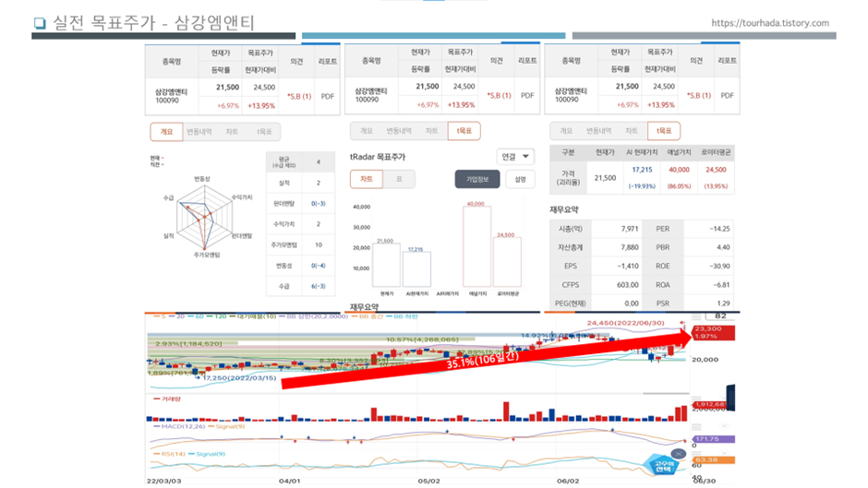Click the radar chart graphic
The width and height of the screenshot is (868, 488).
204,218
